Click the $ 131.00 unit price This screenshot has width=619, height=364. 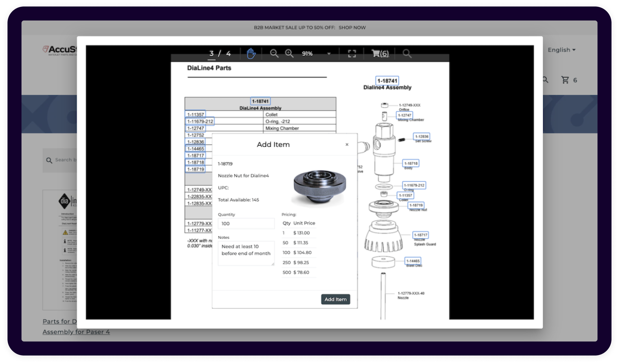pyautogui.click(x=301, y=233)
